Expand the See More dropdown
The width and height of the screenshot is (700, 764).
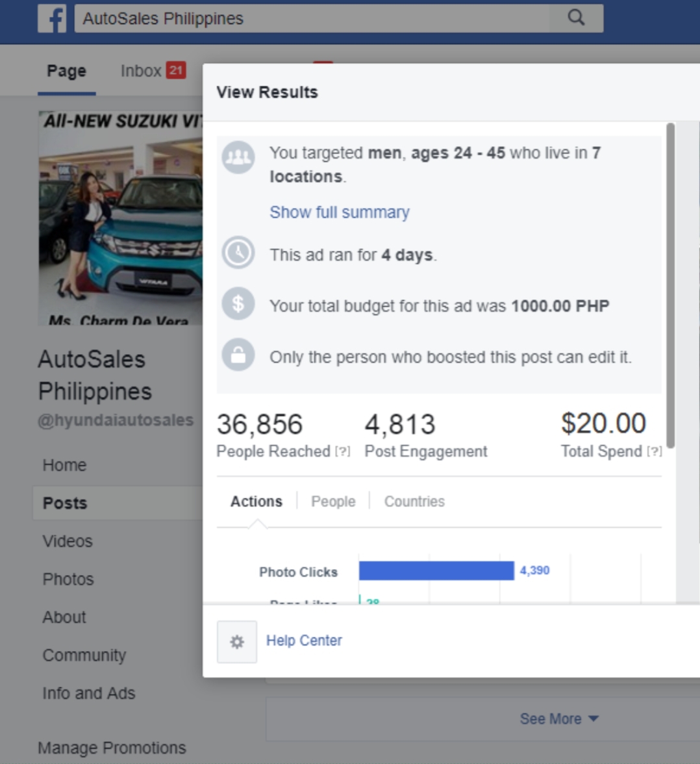point(558,719)
